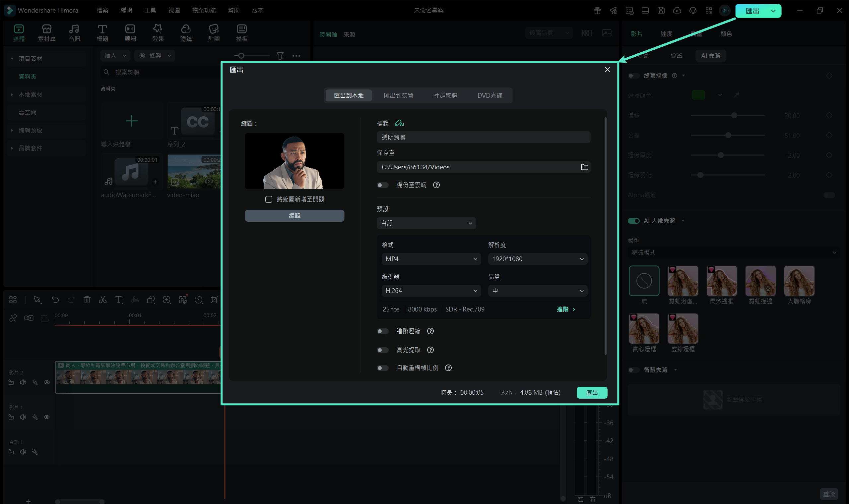The image size is (849, 504).
Task: Click the media thumbnail zoom slider
Action: pos(241,55)
